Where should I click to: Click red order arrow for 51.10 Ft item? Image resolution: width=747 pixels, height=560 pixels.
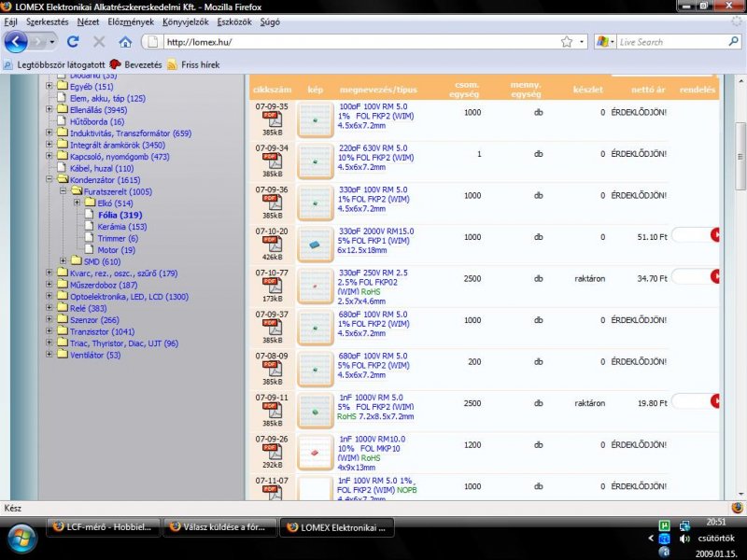[x=714, y=235]
